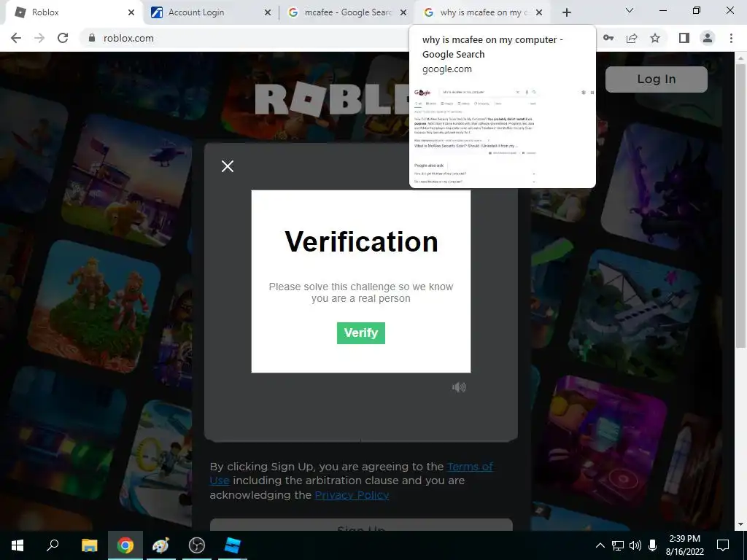Open OBS Studio from the taskbar
Image resolution: width=747 pixels, height=560 pixels.
197,545
